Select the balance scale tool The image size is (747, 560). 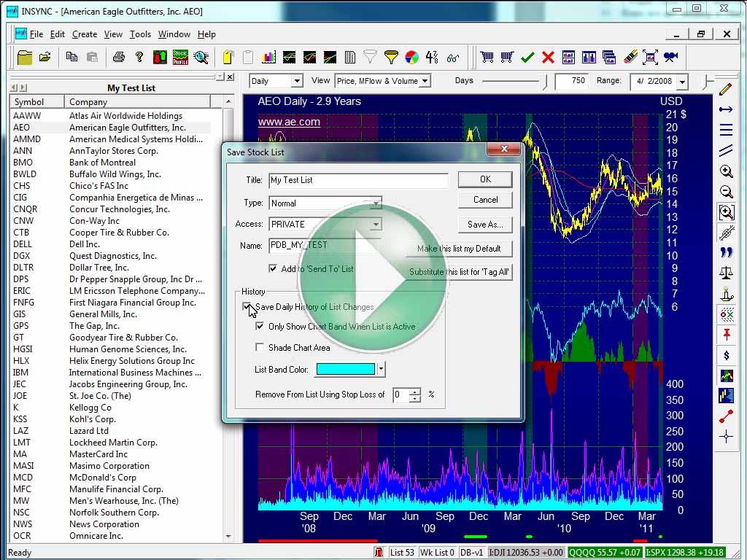(726, 273)
